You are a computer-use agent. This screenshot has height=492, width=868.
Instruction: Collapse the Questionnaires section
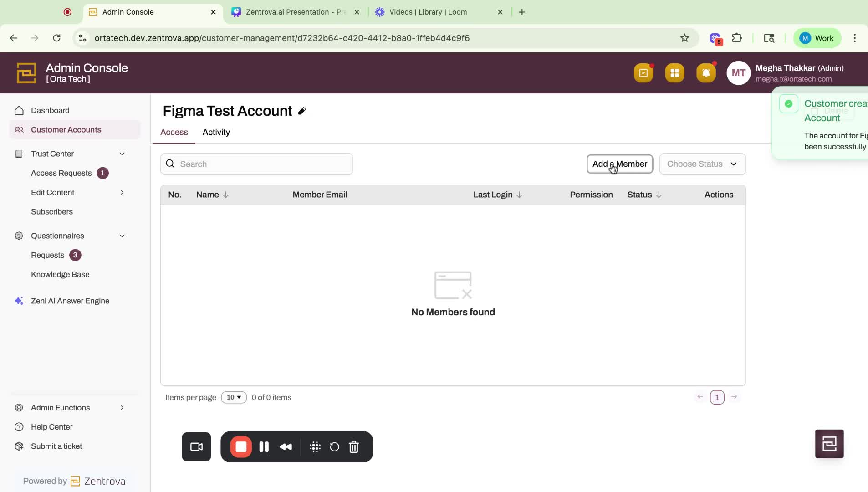point(122,236)
